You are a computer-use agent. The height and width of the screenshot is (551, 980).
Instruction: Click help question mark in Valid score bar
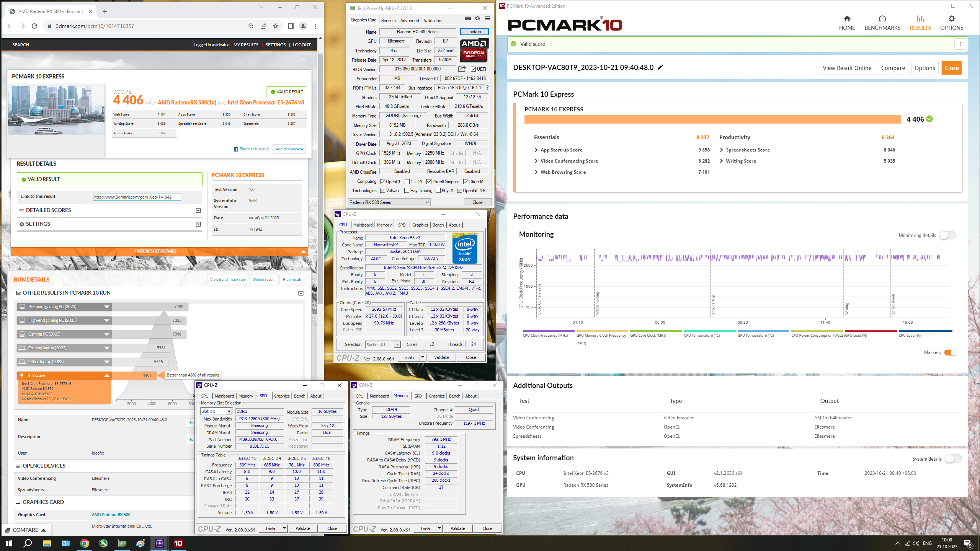960,44
